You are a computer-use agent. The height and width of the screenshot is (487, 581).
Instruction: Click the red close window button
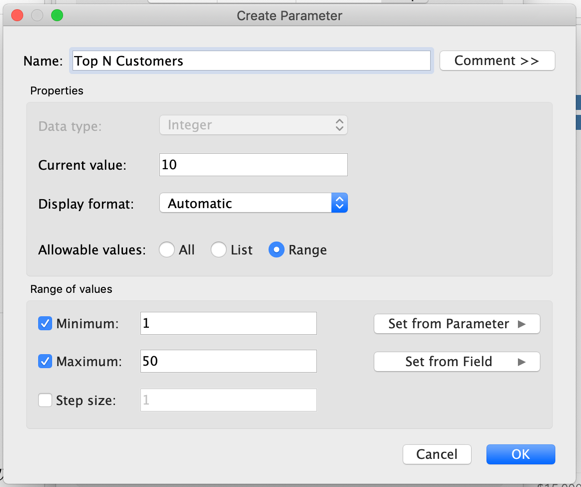coord(17,15)
